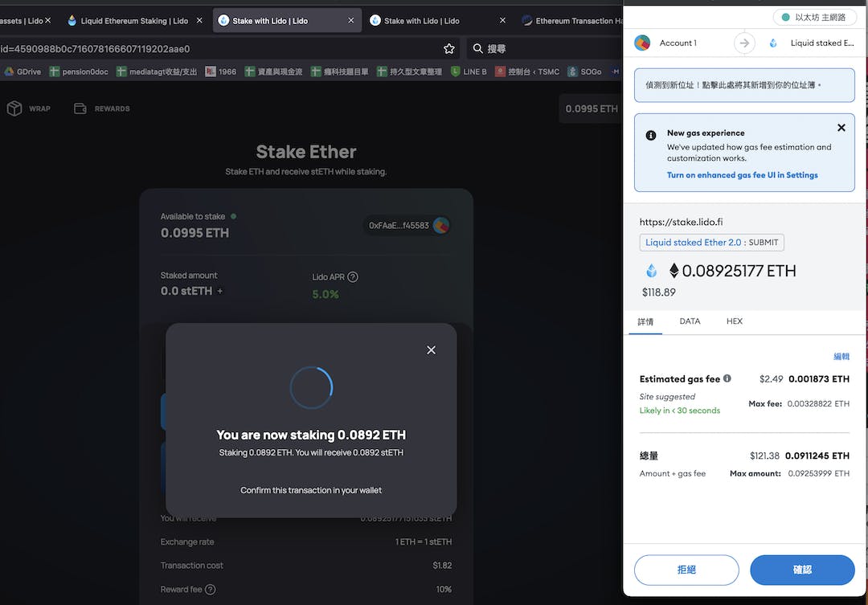Viewport: 868px width, 605px height.
Task: Open Turn on enhanced gas fee UI link
Action: (743, 175)
